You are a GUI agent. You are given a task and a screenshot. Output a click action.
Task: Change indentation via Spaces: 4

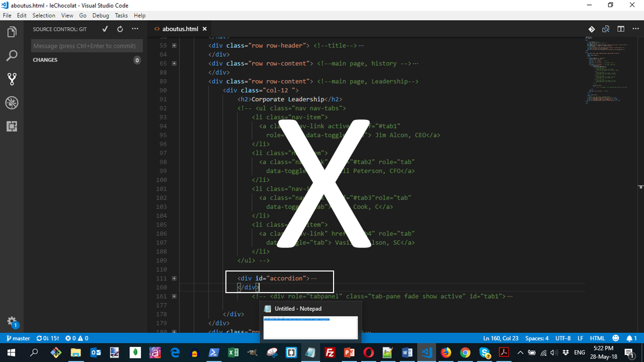537,338
